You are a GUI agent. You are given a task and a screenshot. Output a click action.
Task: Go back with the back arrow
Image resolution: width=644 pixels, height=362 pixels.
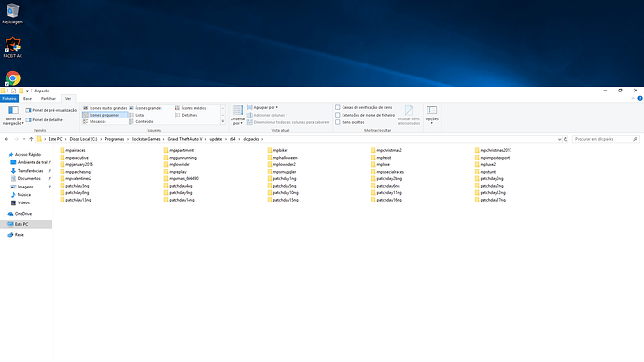pyautogui.click(x=7, y=139)
